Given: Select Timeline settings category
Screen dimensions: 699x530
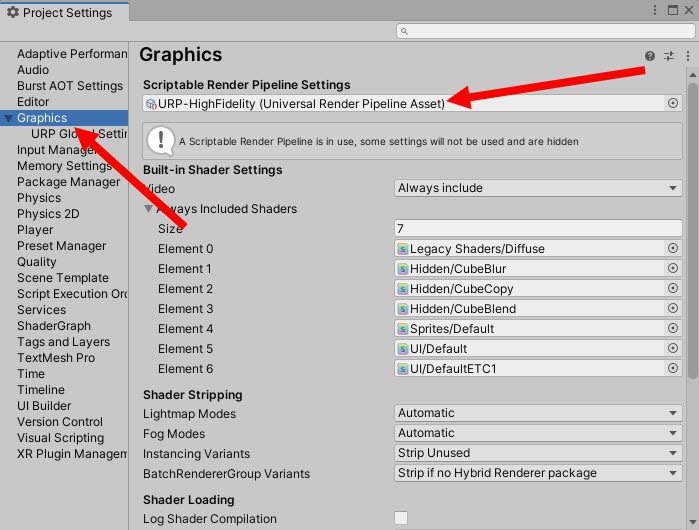Looking at the screenshot, I should tap(41, 390).
